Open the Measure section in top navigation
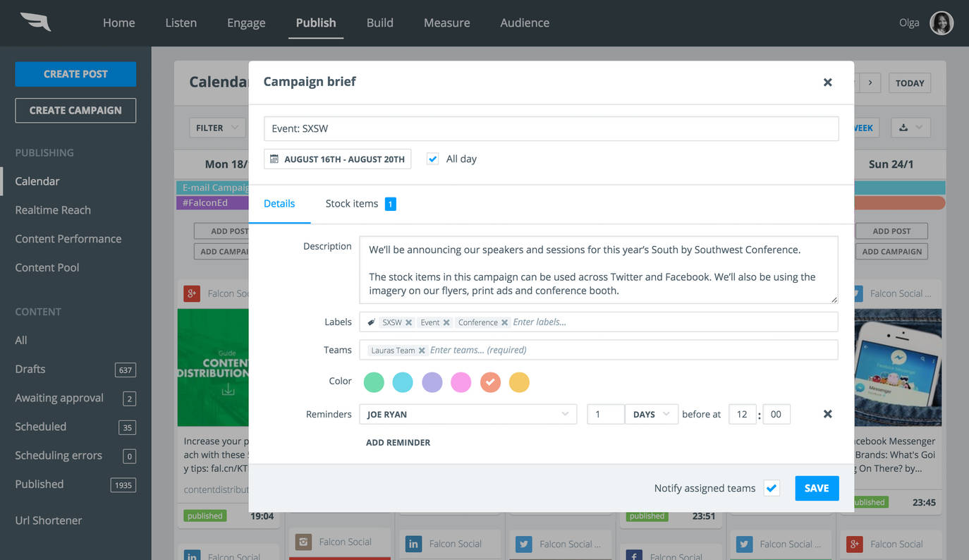 point(446,22)
